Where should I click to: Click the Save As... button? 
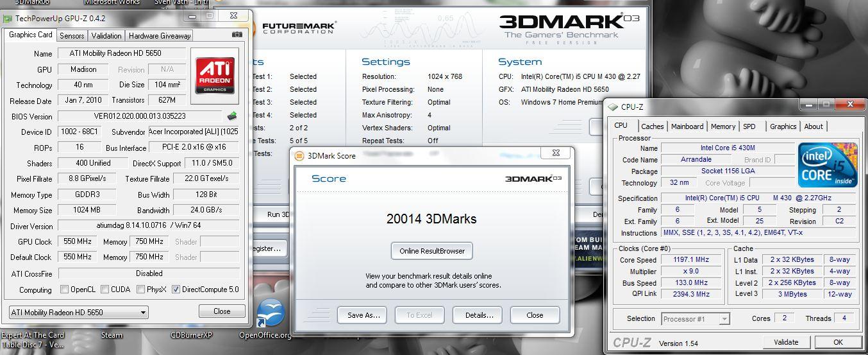(363, 315)
